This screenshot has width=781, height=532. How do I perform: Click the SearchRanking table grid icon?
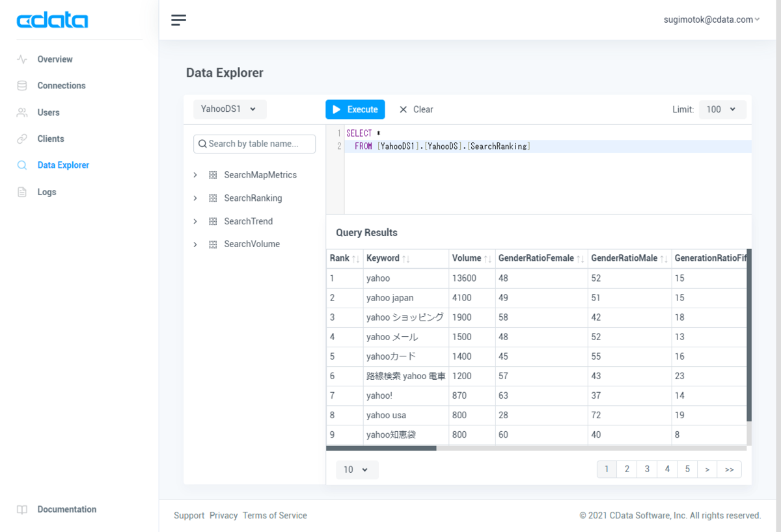[213, 198]
